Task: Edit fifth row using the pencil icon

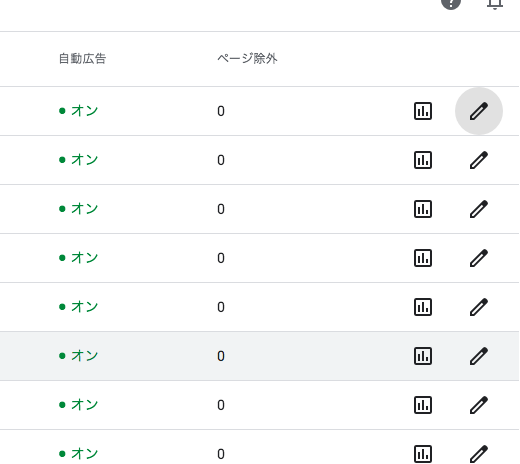Action: click(x=479, y=307)
